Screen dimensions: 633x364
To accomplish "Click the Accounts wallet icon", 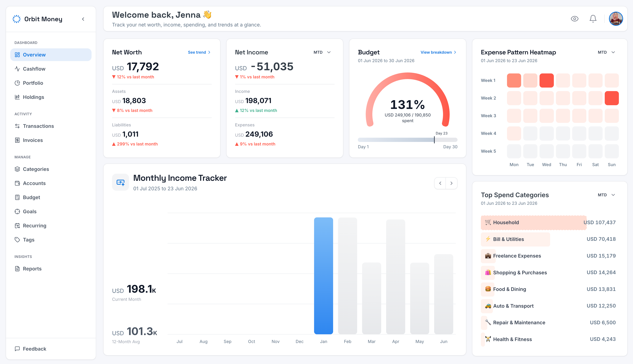I will 17,183.
